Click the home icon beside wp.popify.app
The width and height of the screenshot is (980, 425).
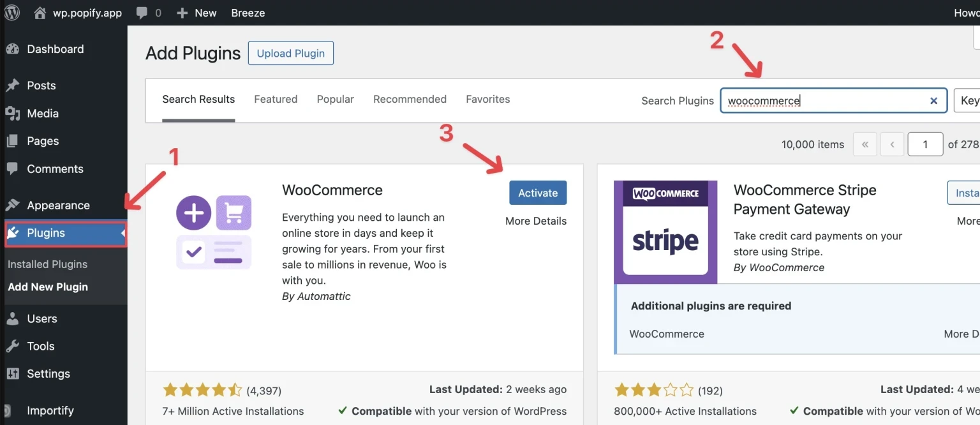click(x=40, y=13)
